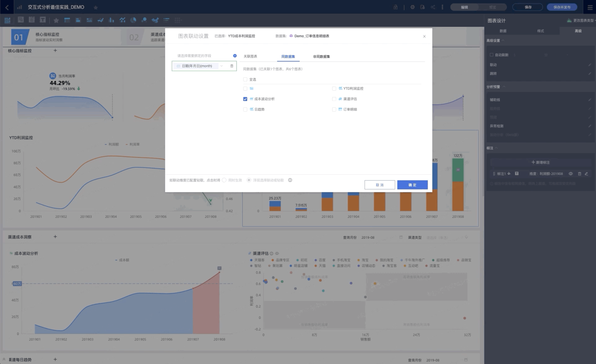Edit the 辅助线 auxiliary line setting
The height and width of the screenshot is (364, 596).
point(590,100)
